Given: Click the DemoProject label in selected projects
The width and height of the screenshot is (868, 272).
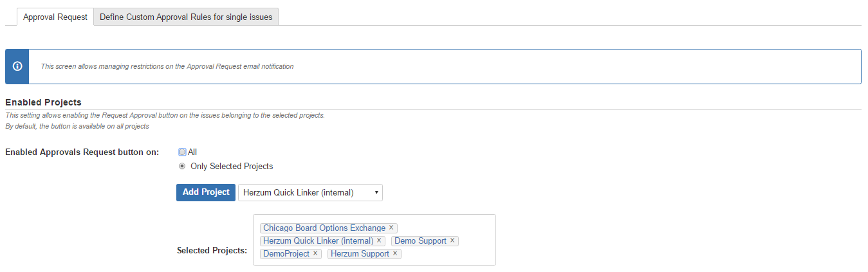Looking at the screenshot, I should pos(286,253).
